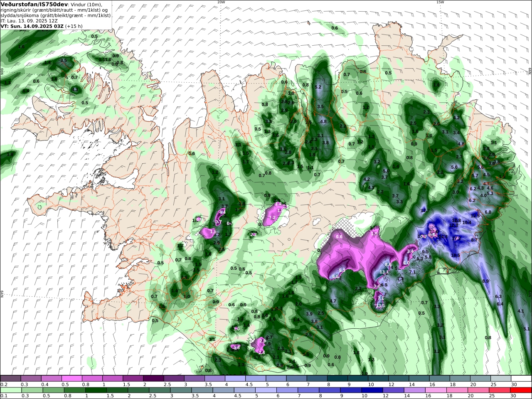Click the dark teal 8–9 swatch in top legend row
The width and height of the screenshot is (532, 399).
(337, 378)
